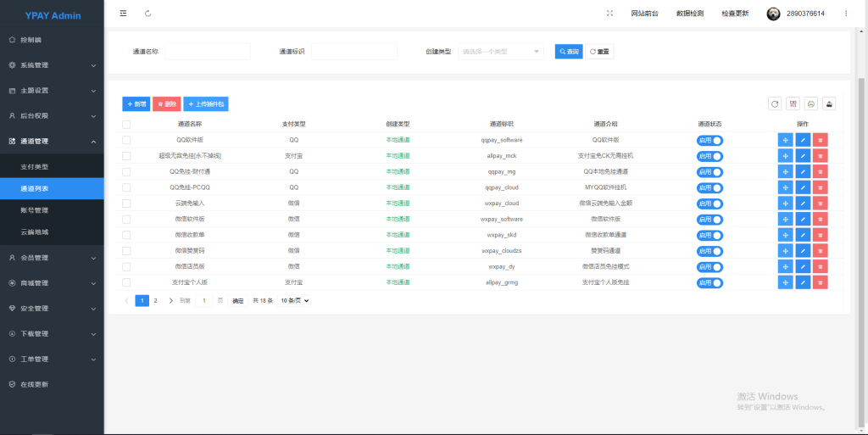
Task: Toggle the 启用 switch for qqpay_software
Action: (x=709, y=140)
